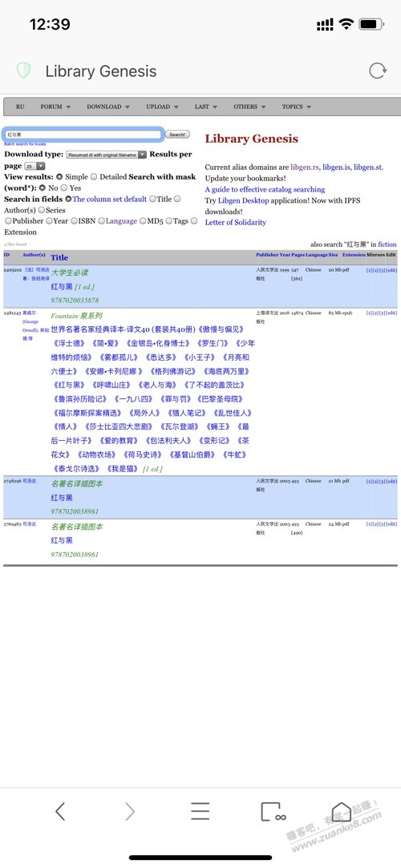Viewport: 401px width, 868px height.
Task: Tap the browser forward arrow
Action: pos(130,812)
